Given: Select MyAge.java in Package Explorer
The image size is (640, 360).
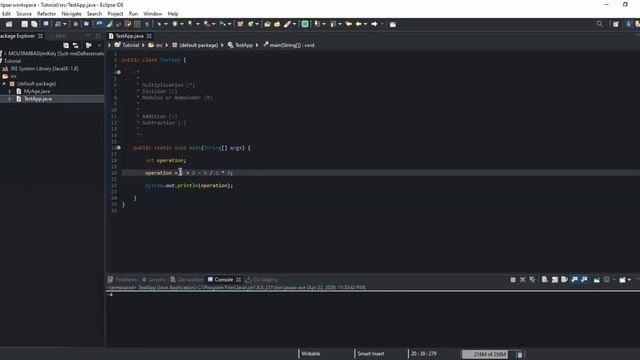Looking at the screenshot, I should click(33, 91).
